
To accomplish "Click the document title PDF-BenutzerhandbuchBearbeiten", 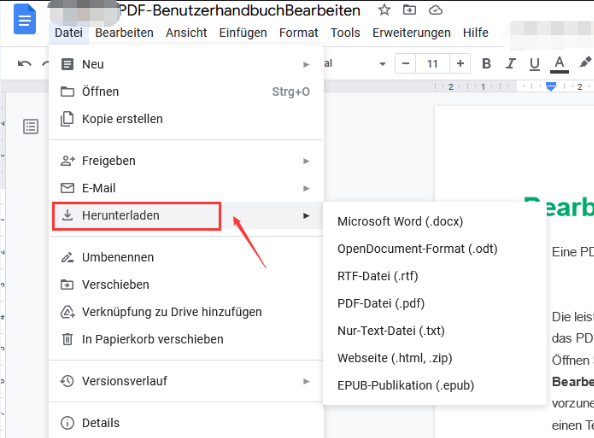I will 240,11.
